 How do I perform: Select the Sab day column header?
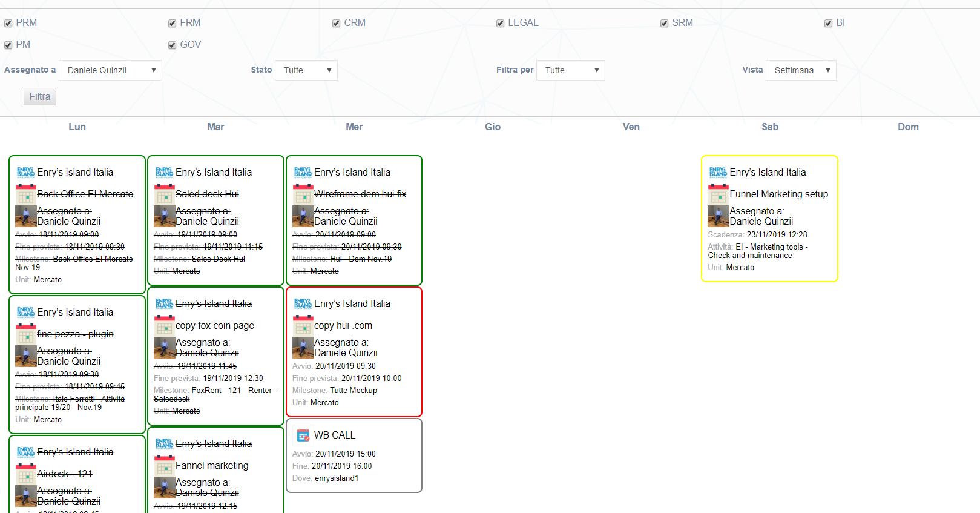(769, 127)
